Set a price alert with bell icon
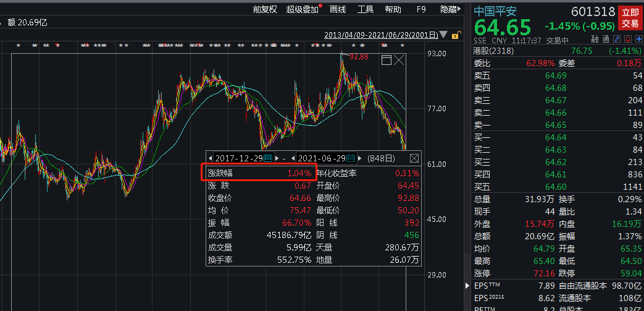644x311 pixels. click(x=627, y=40)
